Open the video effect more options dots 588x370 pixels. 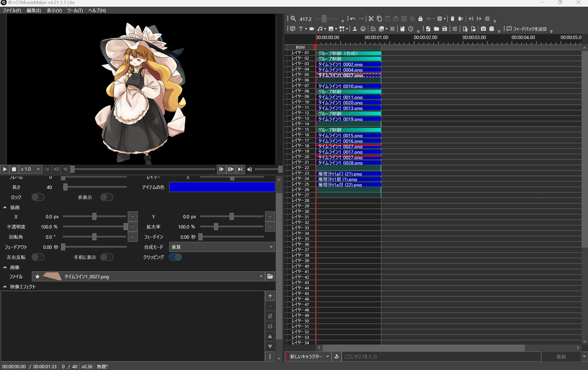270,357
